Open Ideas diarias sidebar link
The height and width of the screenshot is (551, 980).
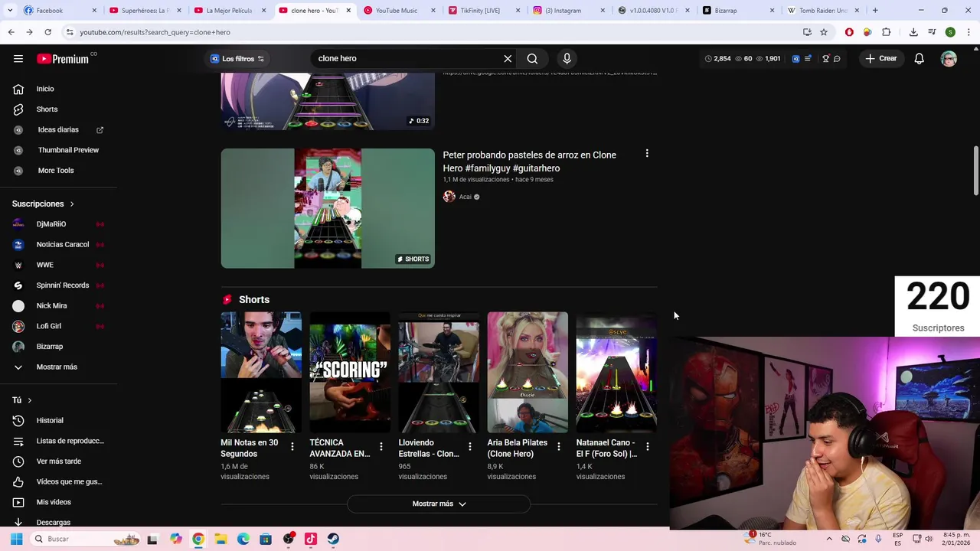click(58, 130)
